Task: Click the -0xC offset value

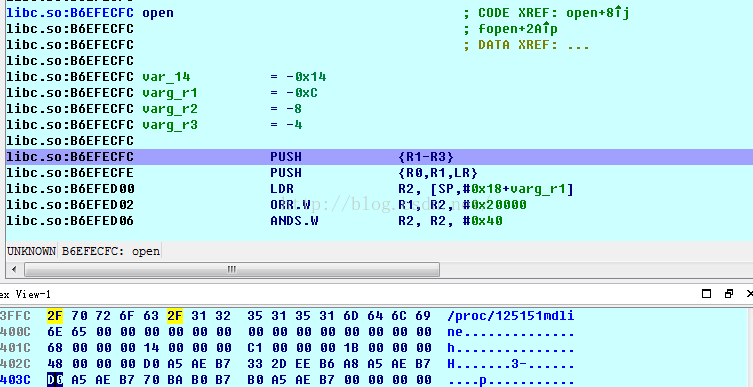Action: click(x=302, y=93)
